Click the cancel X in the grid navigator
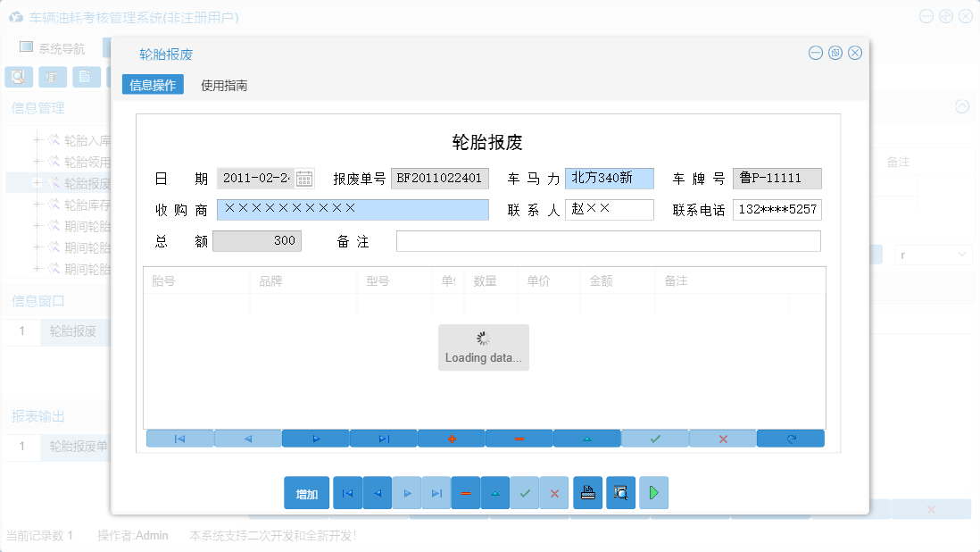This screenshot has height=552, width=980. click(722, 438)
